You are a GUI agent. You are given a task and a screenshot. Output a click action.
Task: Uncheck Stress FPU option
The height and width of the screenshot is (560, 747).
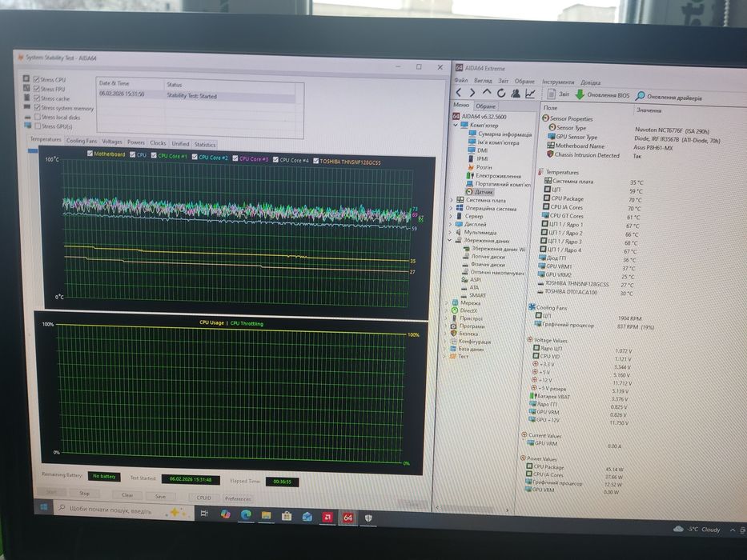[37, 89]
